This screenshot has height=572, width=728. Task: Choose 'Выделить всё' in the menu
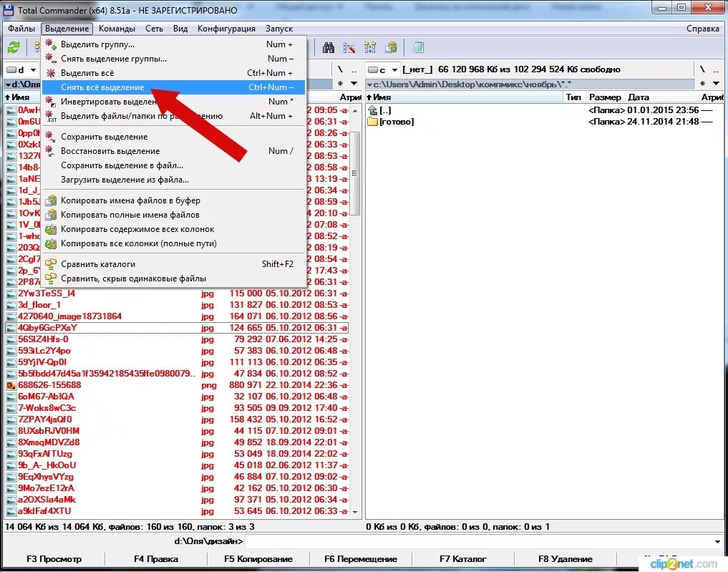[x=174, y=73]
